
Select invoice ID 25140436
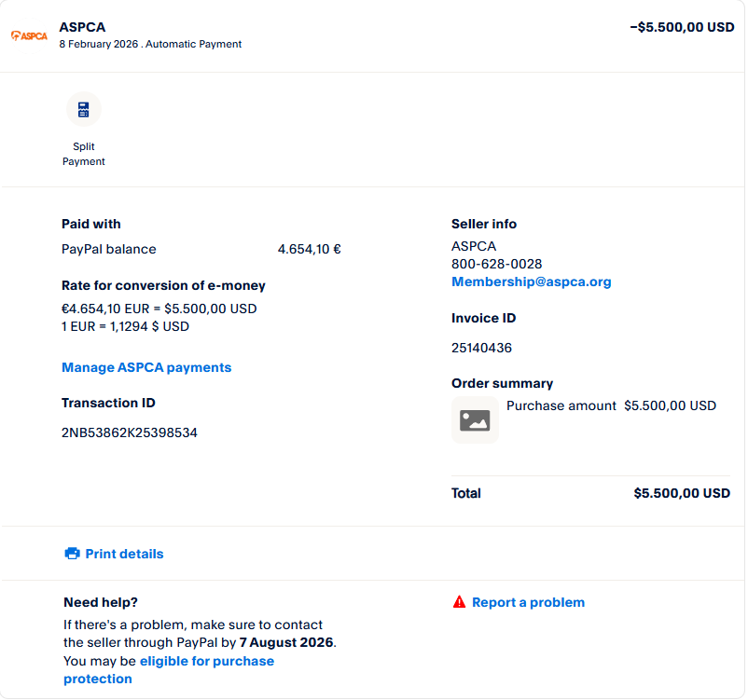pos(481,348)
